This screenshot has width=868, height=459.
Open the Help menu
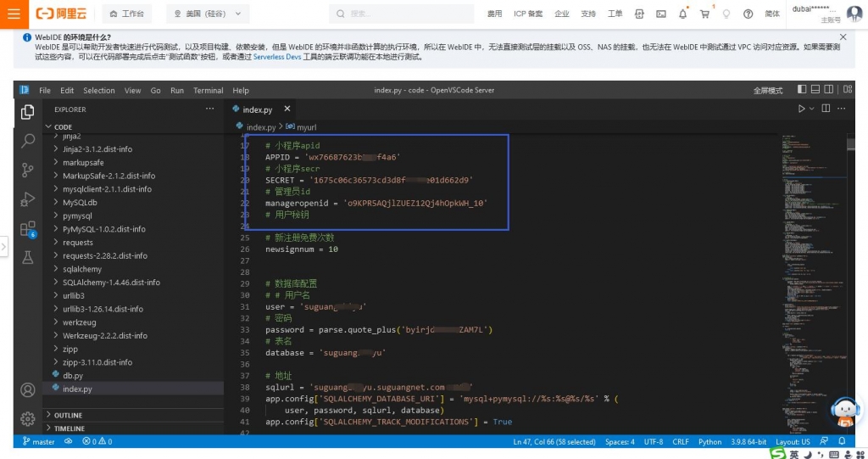coord(240,91)
